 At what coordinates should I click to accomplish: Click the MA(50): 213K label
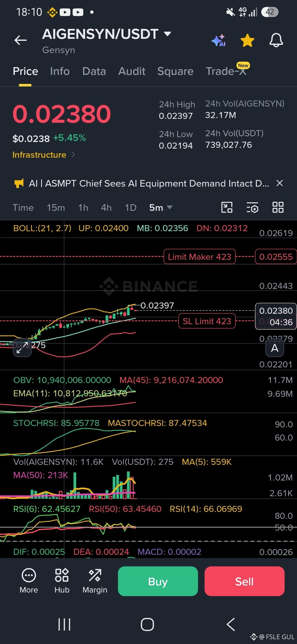pos(41,475)
